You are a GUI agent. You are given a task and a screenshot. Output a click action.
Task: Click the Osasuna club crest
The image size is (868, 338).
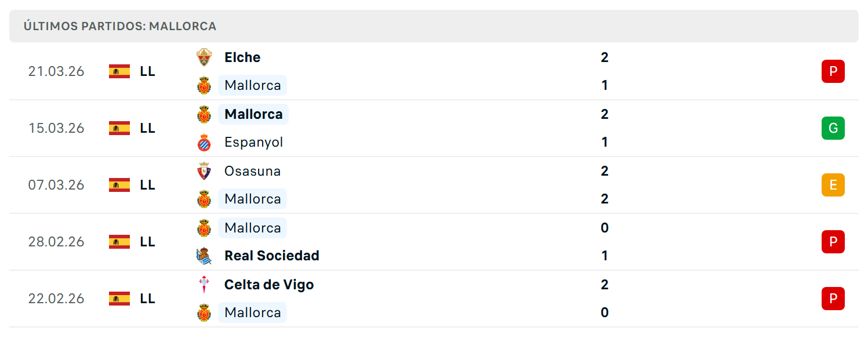tap(204, 171)
